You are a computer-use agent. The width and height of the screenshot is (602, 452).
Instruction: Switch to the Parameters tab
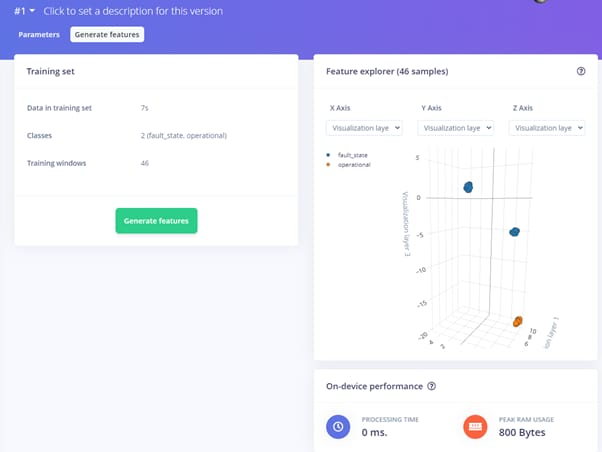tap(39, 35)
